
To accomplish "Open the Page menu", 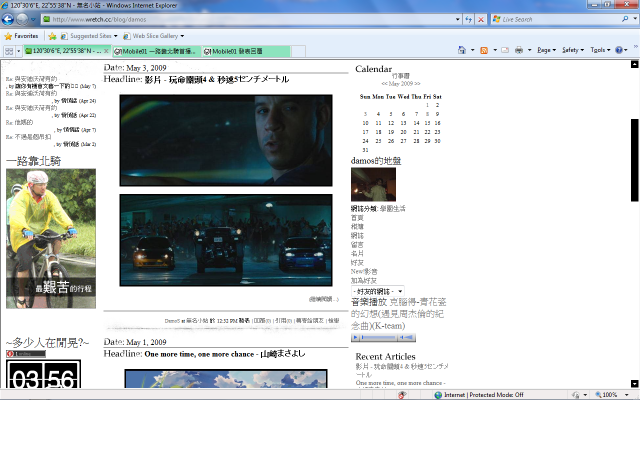I will pos(546,50).
